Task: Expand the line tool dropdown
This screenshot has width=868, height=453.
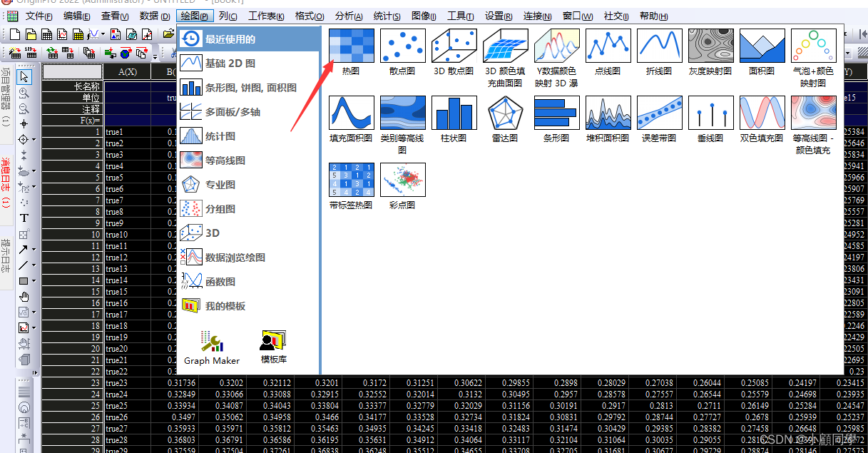Action: 34,265
